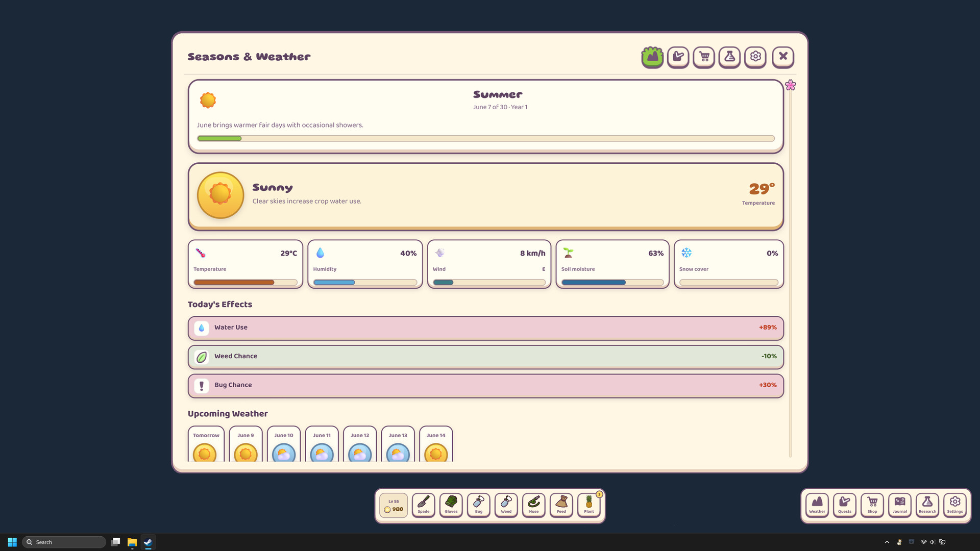The image size is (980, 551).
Task: Open the Research flask icon in the panel header
Action: (x=729, y=57)
